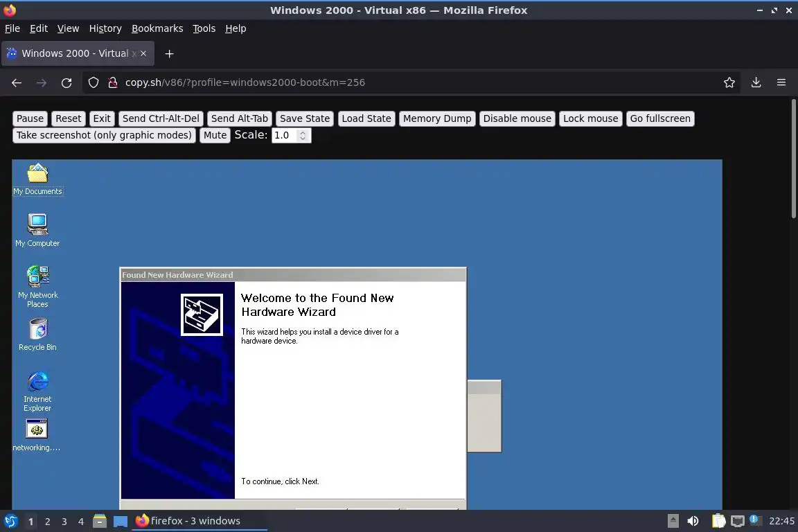Pause the emulator
The image size is (798, 532).
pos(30,118)
